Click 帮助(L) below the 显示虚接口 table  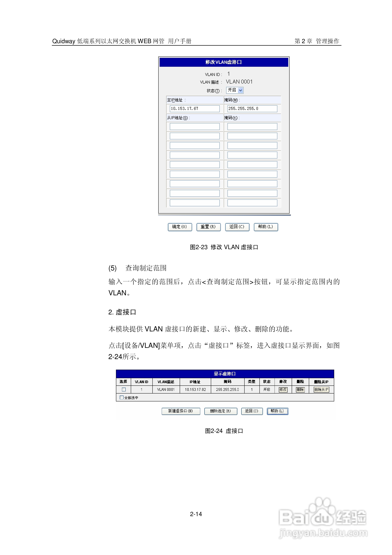tap(277, 411)
